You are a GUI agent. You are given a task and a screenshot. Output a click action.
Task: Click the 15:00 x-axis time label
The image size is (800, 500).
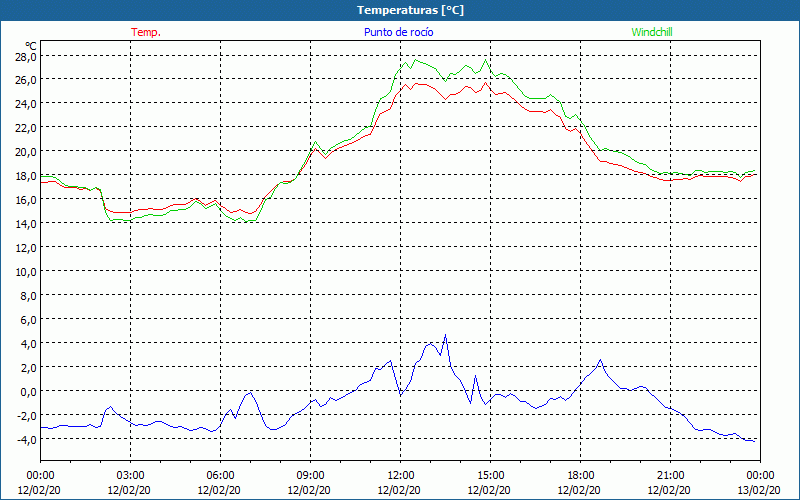coord(490,476)
